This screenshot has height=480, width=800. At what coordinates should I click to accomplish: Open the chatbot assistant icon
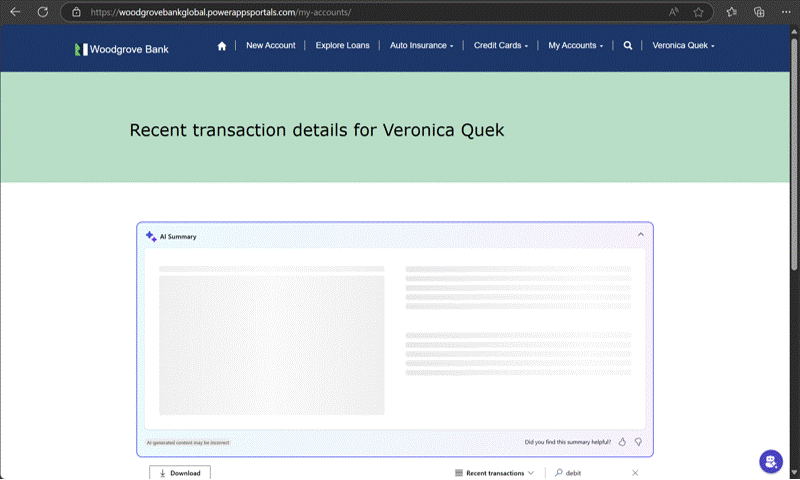pos(770,461)
